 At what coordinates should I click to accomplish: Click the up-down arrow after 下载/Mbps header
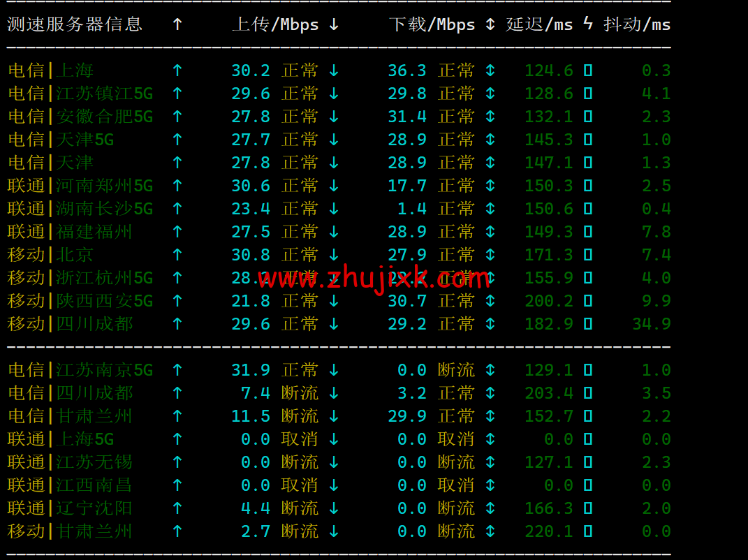click(490, 24)
